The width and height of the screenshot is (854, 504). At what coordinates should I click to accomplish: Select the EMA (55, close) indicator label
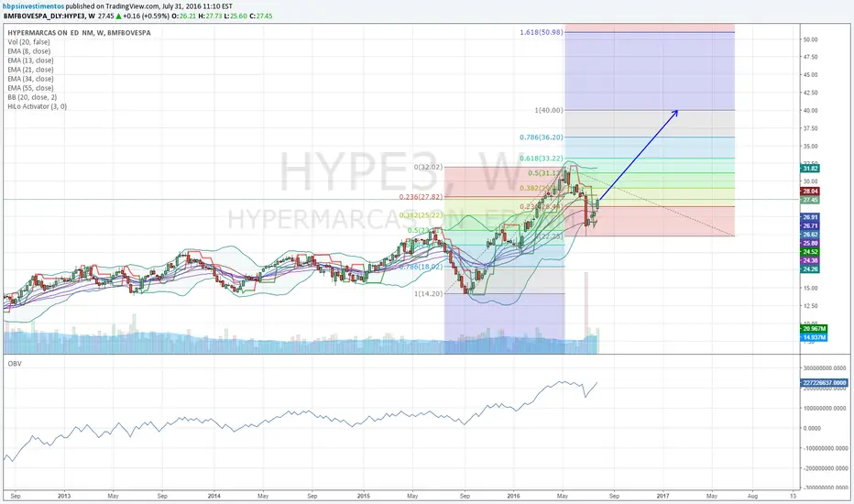(30, 88)
